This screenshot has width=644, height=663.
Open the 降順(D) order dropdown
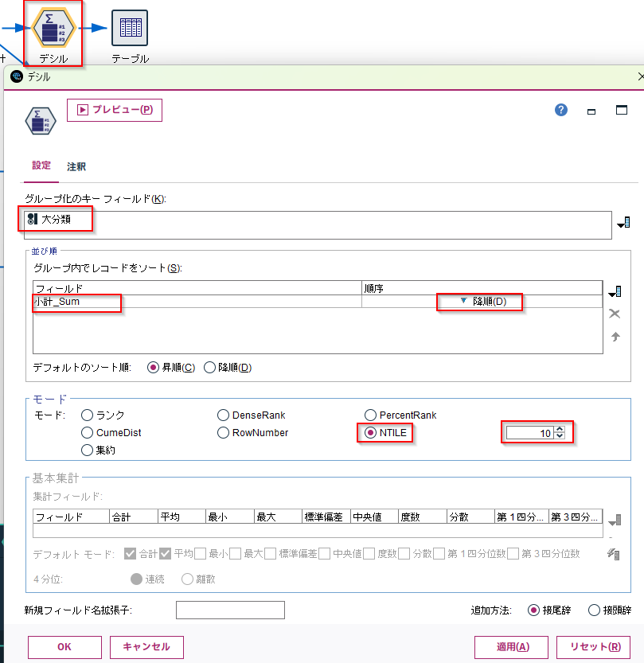[x=482, y=302]
